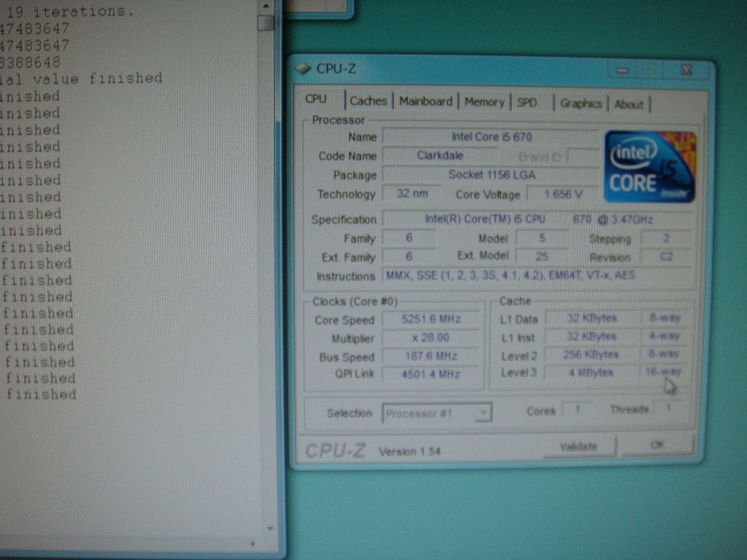Switch to the CPU tab

coord(317,99)
